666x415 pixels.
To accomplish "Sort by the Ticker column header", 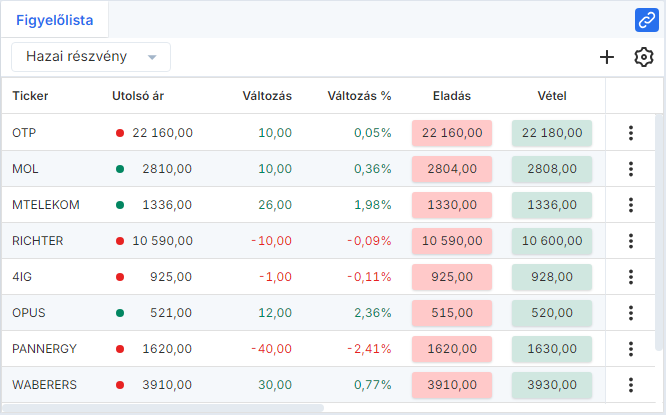I will pos(30,96).
